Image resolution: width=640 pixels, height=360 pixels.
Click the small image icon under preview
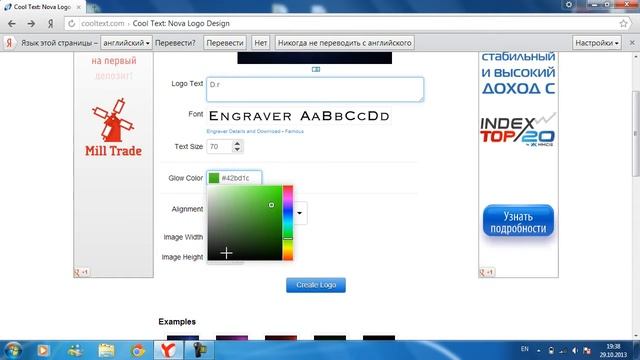(316, 69)
